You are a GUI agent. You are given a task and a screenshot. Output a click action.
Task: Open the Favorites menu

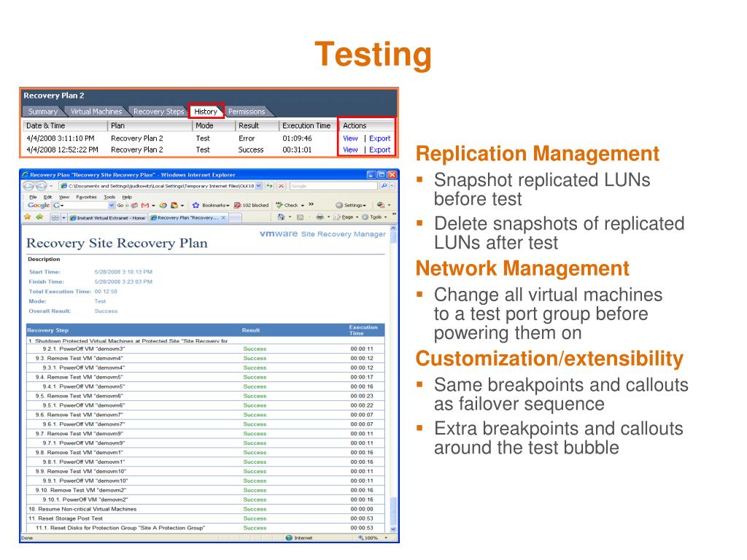pyautogui.click(x=86, y=197)
